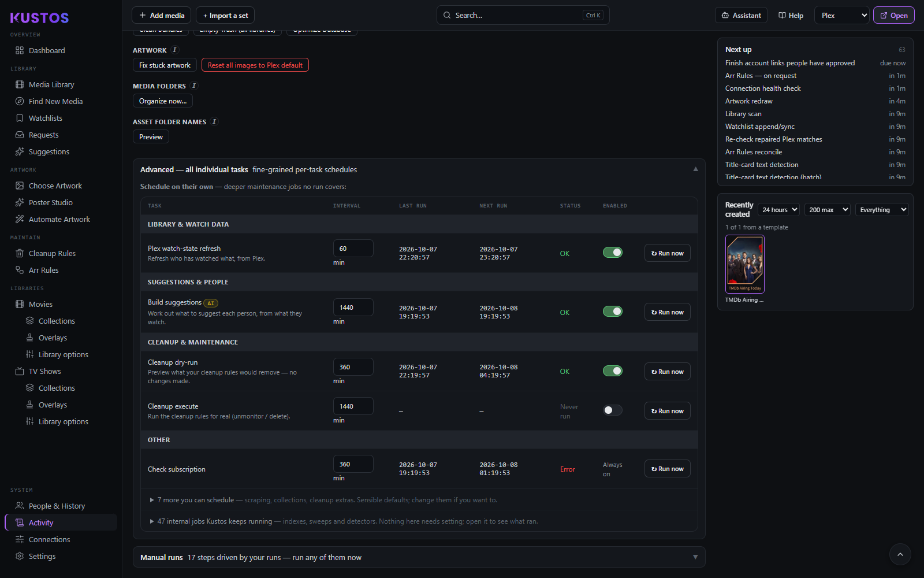Click the top-right Open button
The image size is (924, 578).
click(x=893, y=15)
